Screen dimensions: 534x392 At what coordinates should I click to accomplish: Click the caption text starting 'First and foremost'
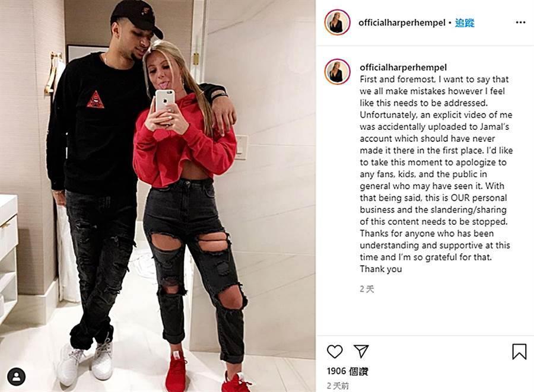click(x=436, y=174)
